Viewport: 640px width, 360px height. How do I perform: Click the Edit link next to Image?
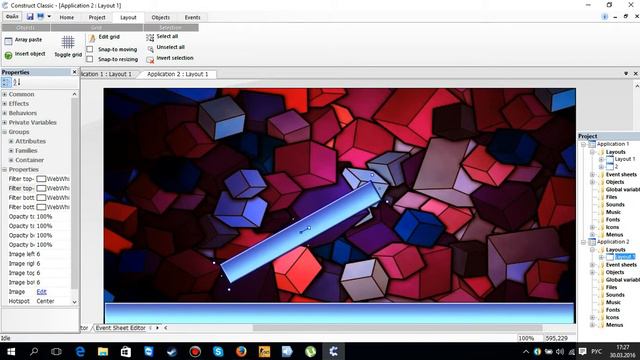[42, 292]
